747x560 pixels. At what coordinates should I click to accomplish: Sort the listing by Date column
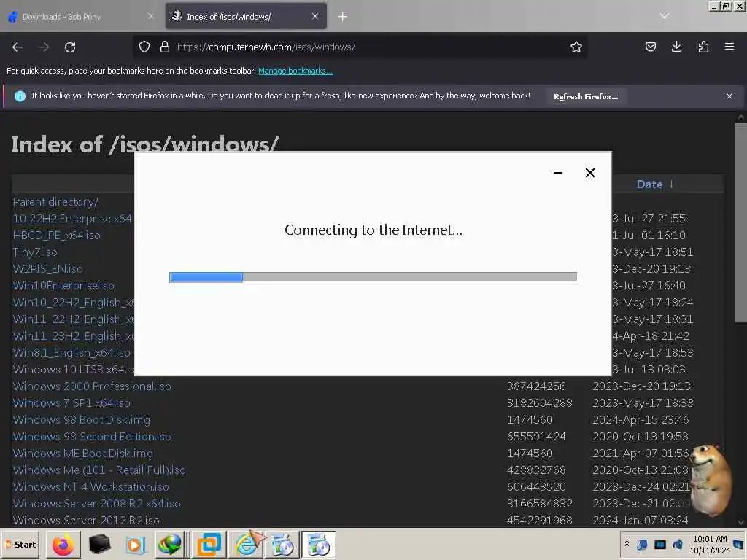click(655, 184)
